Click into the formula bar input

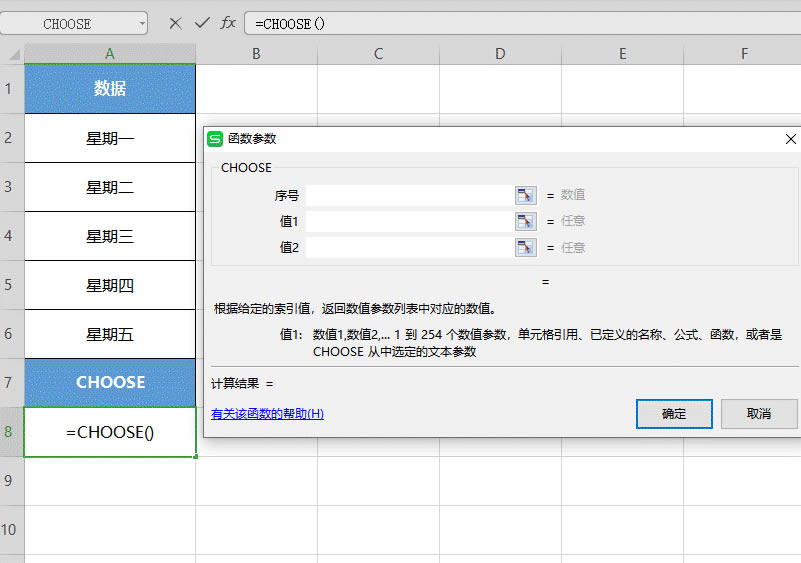[x=523, y=24]
